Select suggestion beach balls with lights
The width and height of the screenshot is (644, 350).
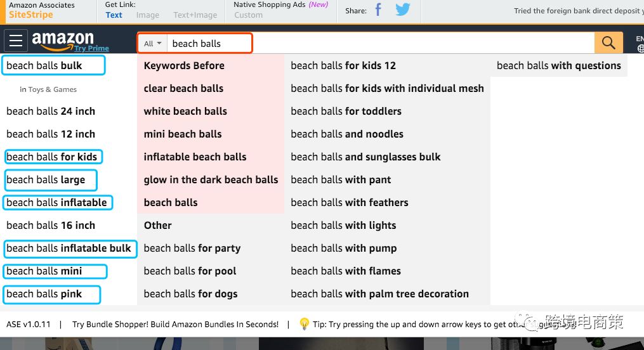[343, 225]
